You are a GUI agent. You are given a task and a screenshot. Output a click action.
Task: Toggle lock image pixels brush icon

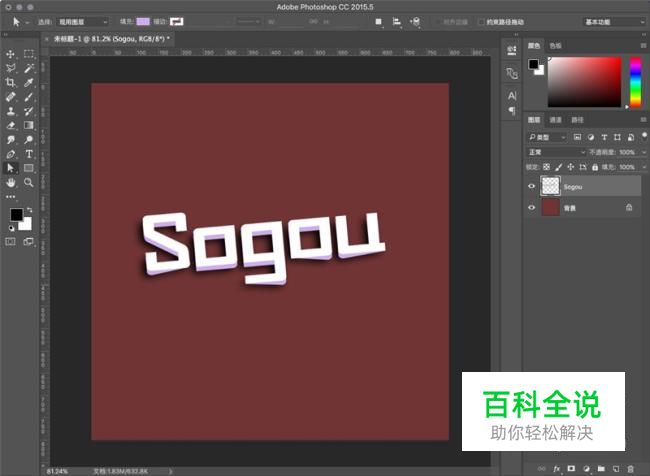pyautogui.click(x=558, y=167)
